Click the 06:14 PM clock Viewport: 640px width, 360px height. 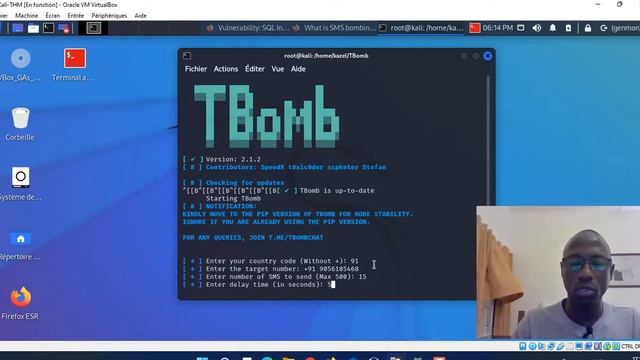point(498,28)
